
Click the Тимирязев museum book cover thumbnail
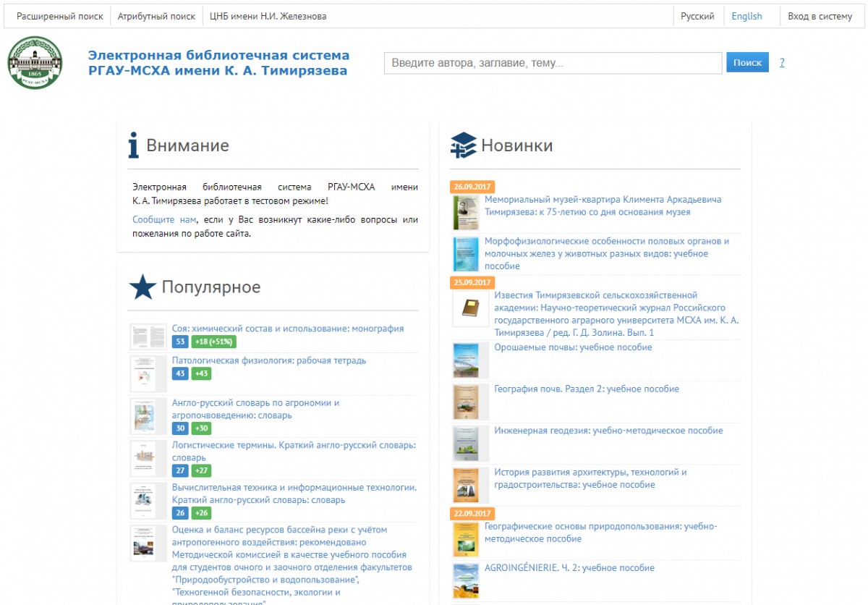tap(466, 212)
